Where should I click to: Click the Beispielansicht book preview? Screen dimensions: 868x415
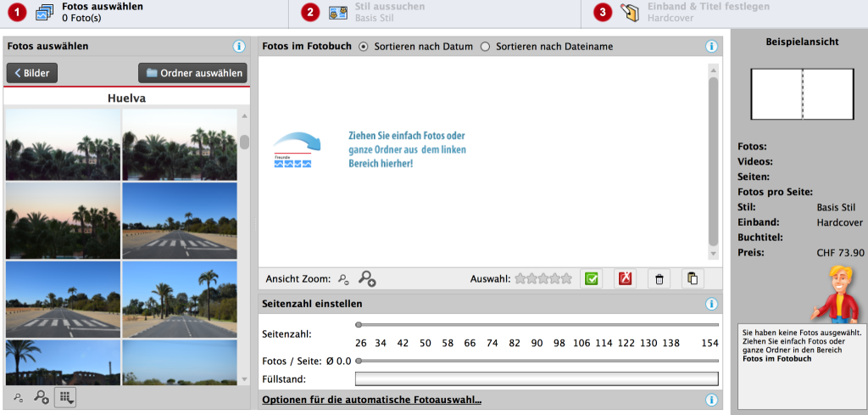point(802,94)
